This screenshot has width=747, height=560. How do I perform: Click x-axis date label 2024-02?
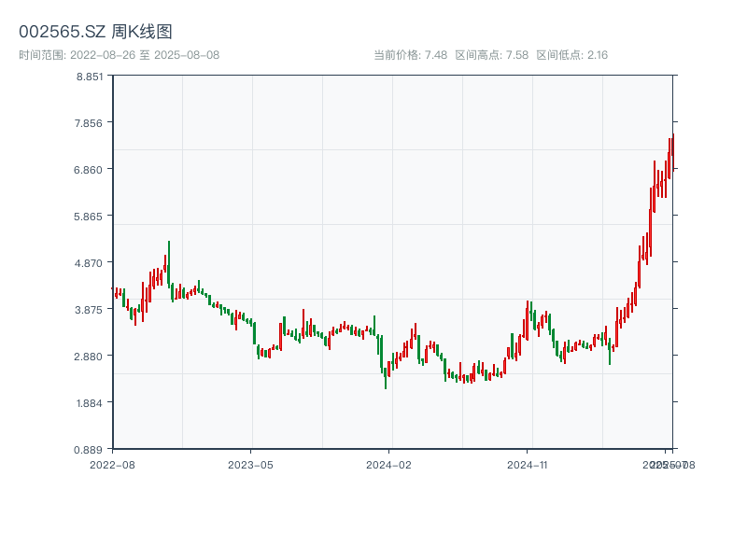click(x=388, y=465)
